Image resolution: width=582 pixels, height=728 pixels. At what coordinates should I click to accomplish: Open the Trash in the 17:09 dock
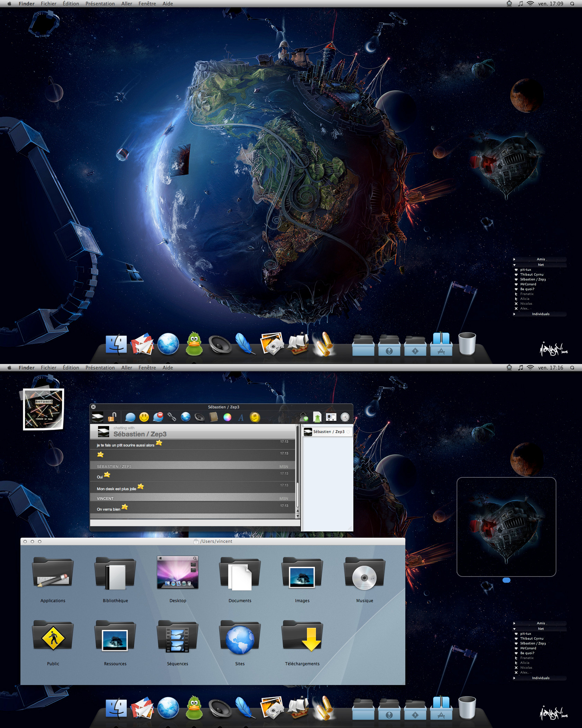[467, 344]
